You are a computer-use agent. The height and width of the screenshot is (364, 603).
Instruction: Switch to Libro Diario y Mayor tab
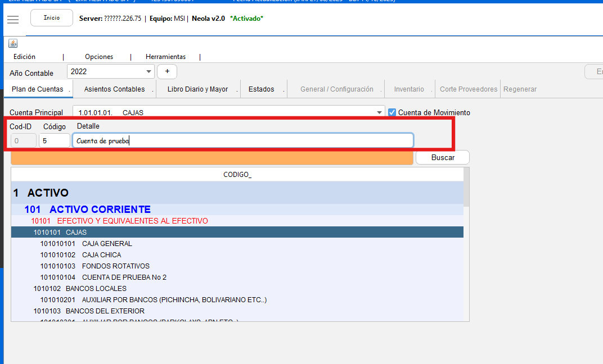click(197, 89)
